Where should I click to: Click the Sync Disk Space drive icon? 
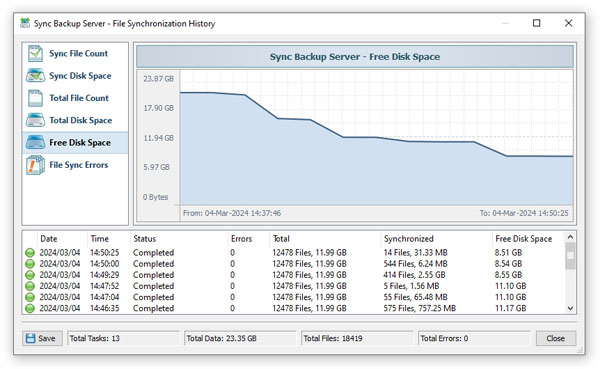pyautogui.click(x=35, y=76)
